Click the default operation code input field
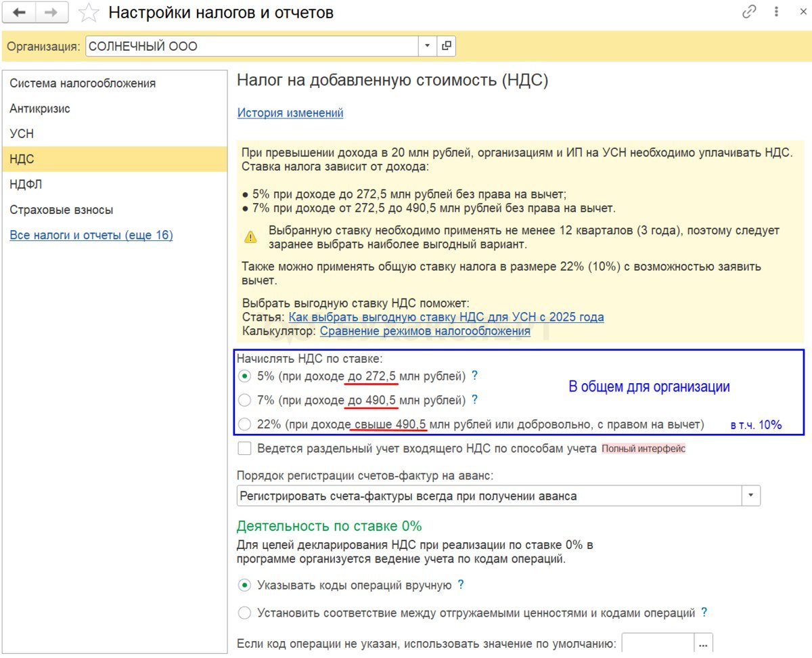 pos(658,643)
